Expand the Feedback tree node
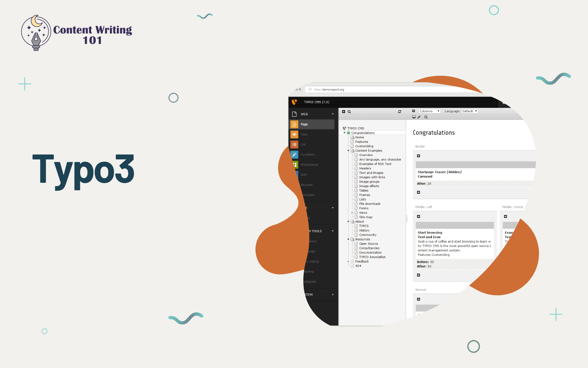Screen dimensions: 588x368 coord(348,262)
